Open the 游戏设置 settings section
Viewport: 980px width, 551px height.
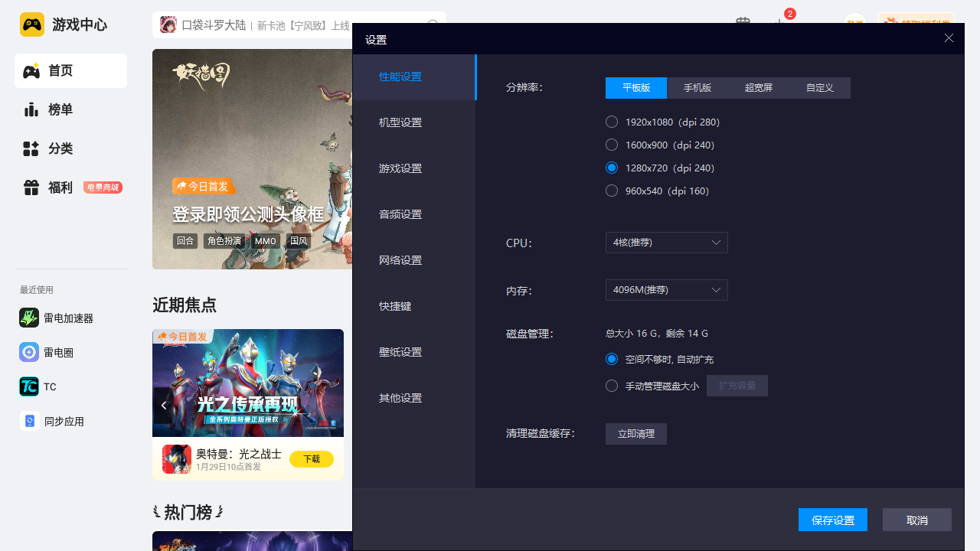pos(400,168)
